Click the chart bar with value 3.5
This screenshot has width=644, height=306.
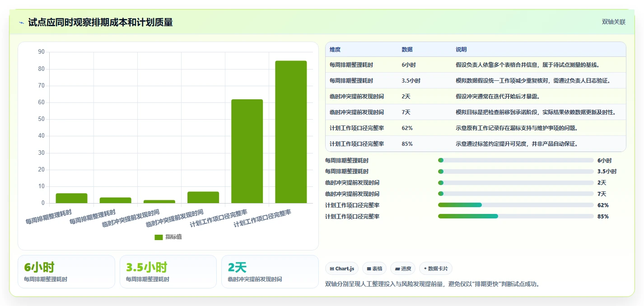click(116, 200)
